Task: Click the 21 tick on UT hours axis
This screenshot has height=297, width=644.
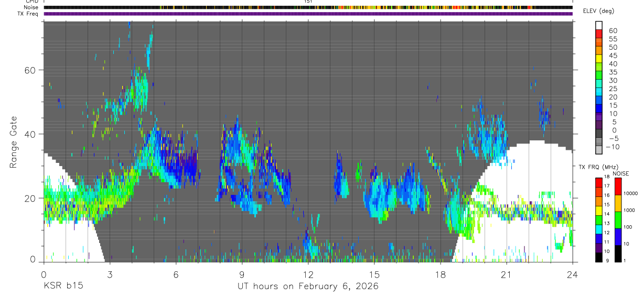Action: [x=507, y=274]
